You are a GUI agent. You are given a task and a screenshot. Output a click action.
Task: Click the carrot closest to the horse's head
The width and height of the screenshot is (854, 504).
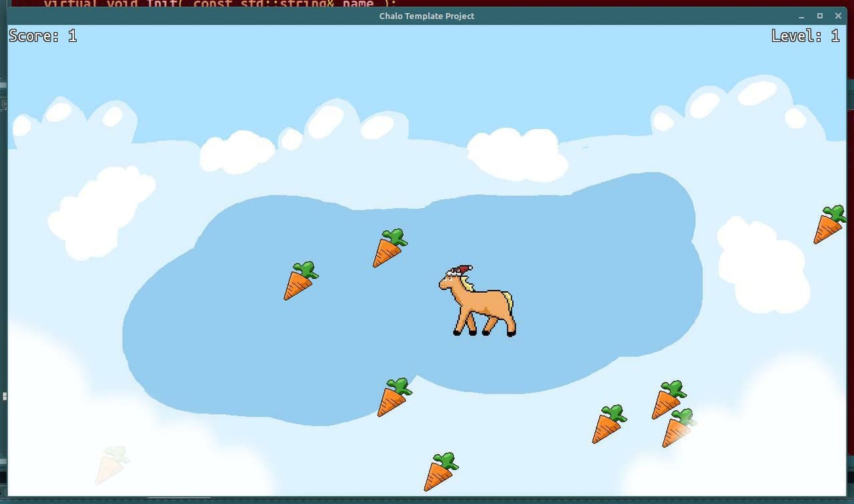[x=390, y=248]
